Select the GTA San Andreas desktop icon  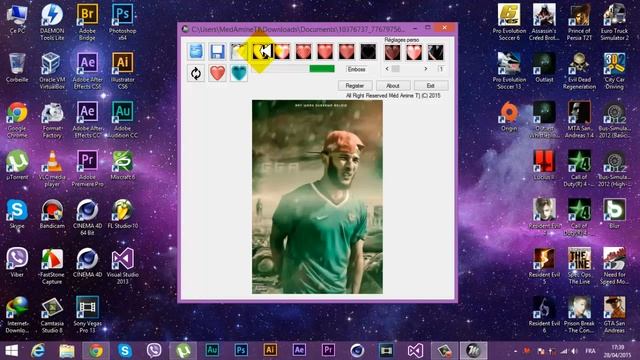614,315
